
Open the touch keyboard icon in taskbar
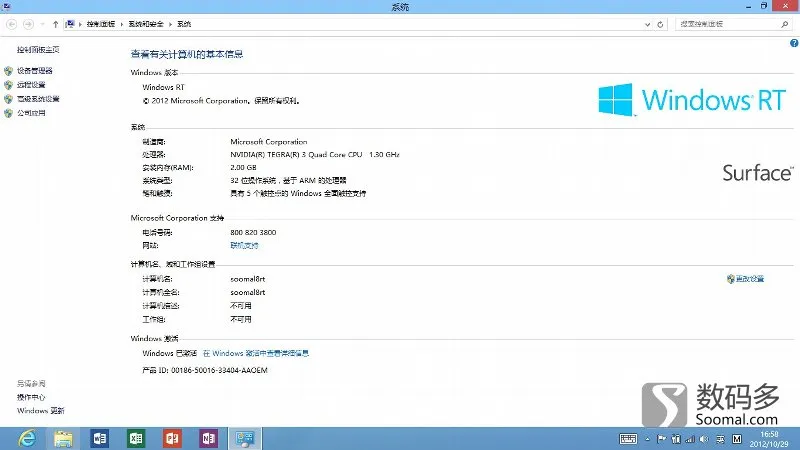pos(628,439)
